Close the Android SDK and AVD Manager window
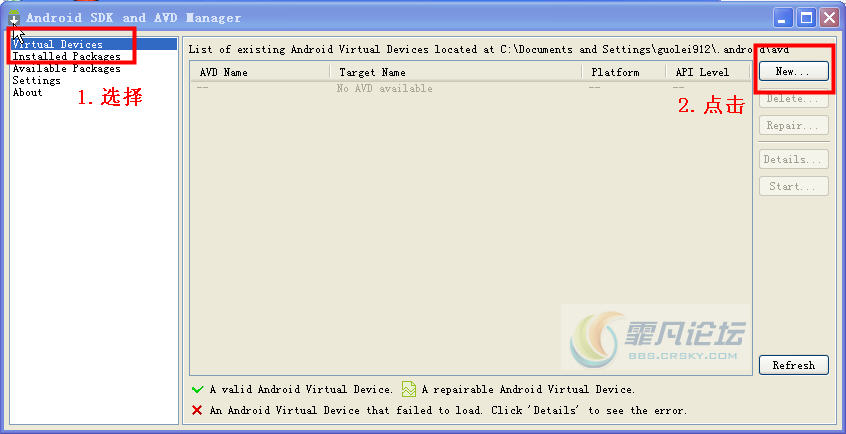846x434 pixels. coord(830,18)
